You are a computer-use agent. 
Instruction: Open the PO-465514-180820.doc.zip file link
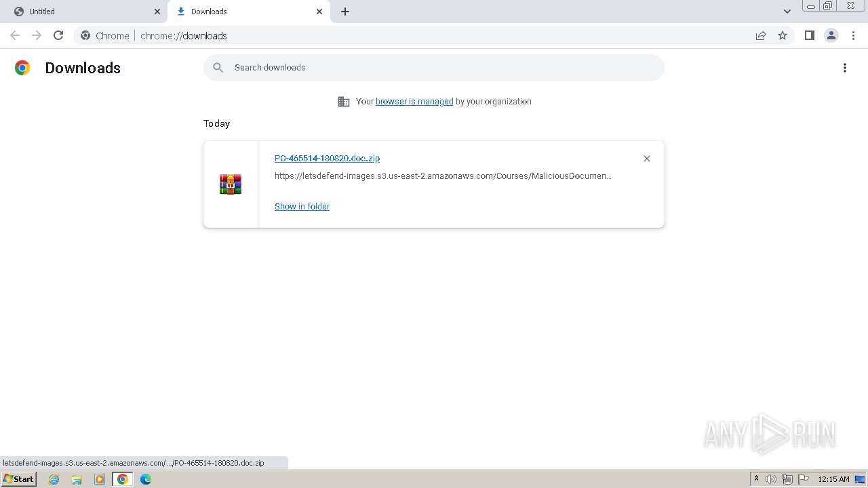coord(327,158)
